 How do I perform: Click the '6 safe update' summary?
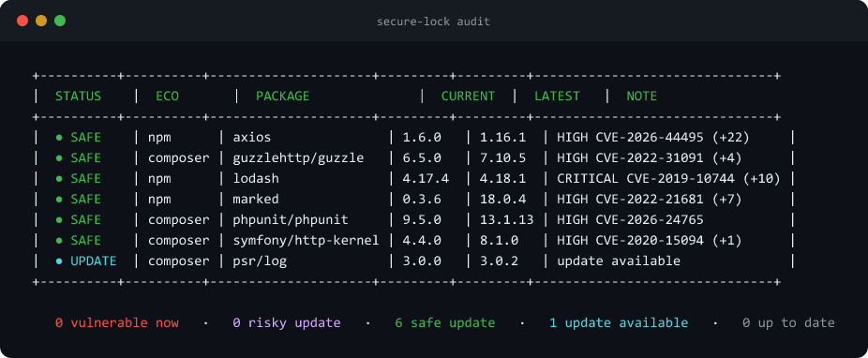pos(445,323)
